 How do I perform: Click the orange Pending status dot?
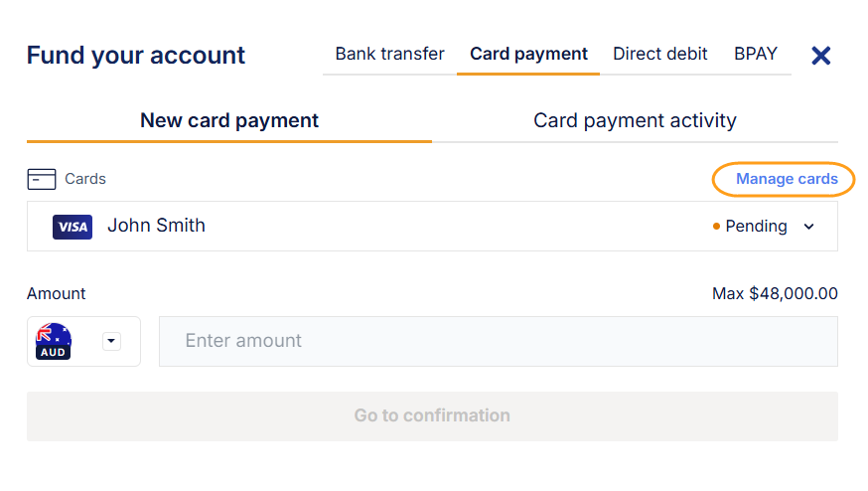[716, 227]
